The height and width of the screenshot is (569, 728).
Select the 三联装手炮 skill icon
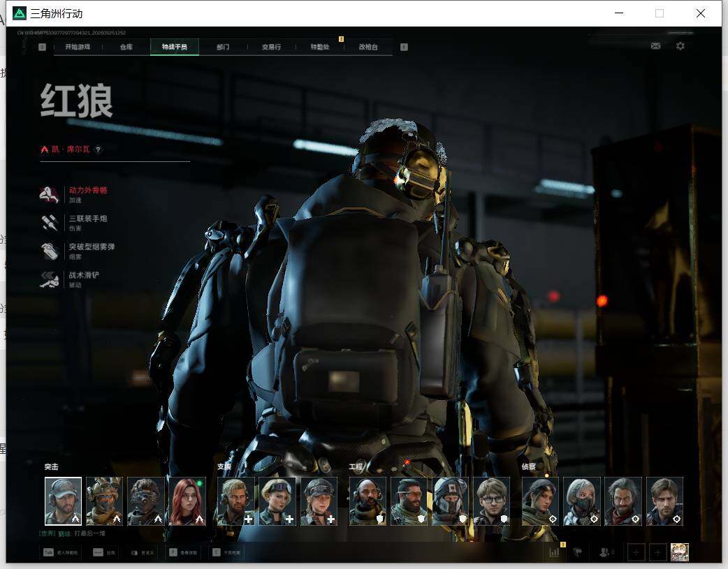click(49, 223)
